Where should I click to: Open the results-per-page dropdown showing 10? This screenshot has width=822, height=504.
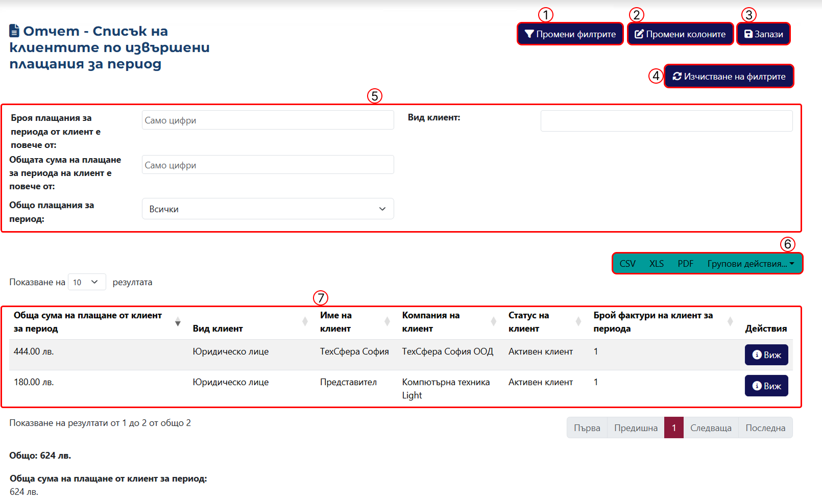[87, 282]
